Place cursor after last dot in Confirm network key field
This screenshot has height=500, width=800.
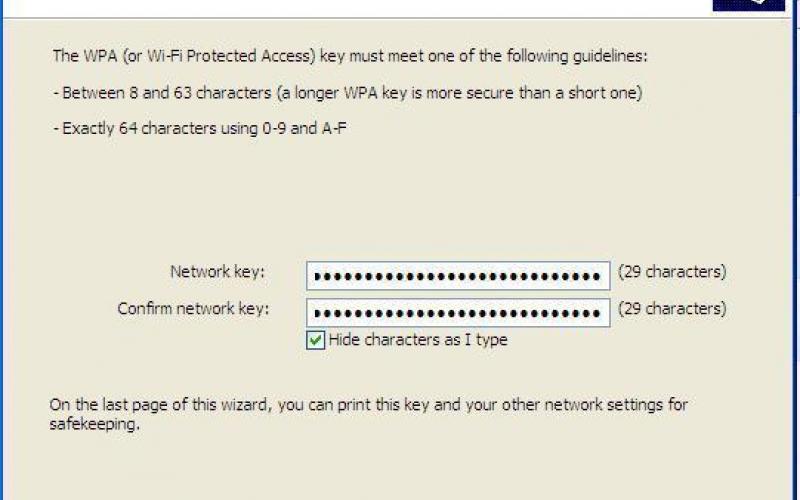(x=602, y=311)
